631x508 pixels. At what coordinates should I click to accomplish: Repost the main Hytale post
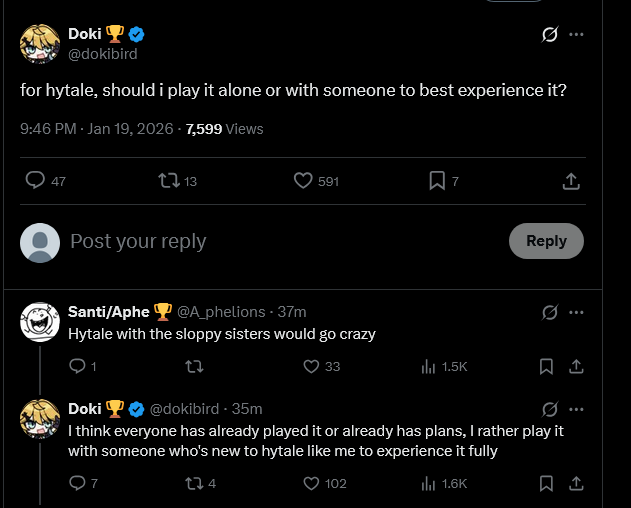pyautogui.click(x=168, y=181)
